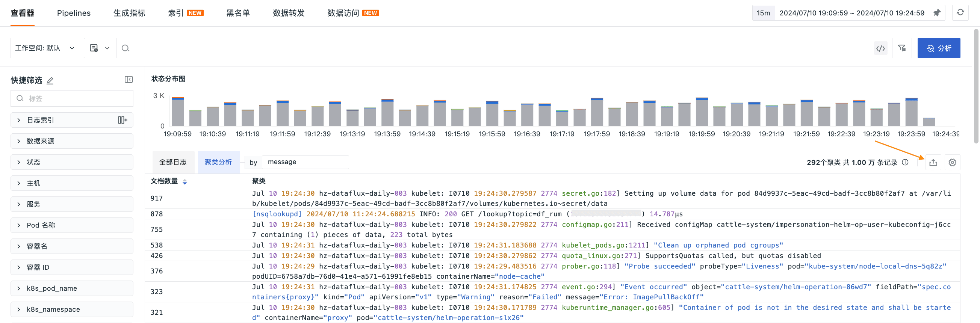Image resolution: width=980 pixels, height=323 pixels.
Task: Click the info icon beside record count
Action: [x=905, y=163]
